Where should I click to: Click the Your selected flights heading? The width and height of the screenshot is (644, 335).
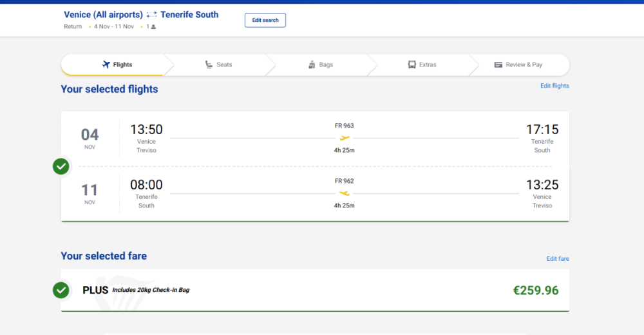[109, 89]
